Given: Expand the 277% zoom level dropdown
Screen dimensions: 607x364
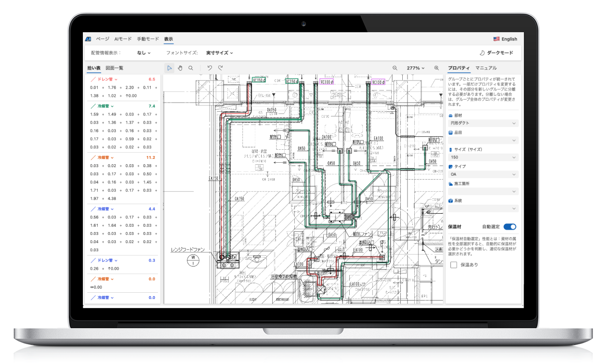Looking at the screenshot, I should click(x=416, y=68).
